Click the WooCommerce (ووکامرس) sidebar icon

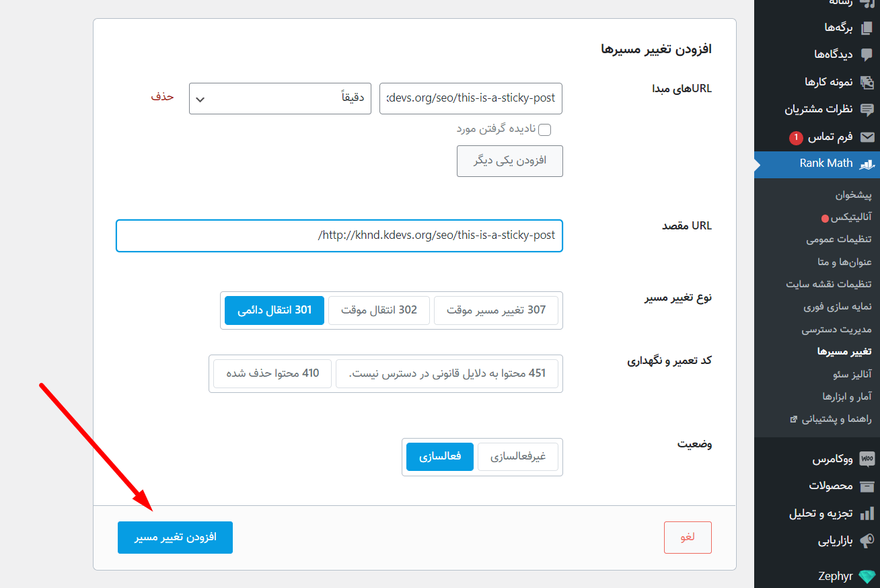point(867,459)
